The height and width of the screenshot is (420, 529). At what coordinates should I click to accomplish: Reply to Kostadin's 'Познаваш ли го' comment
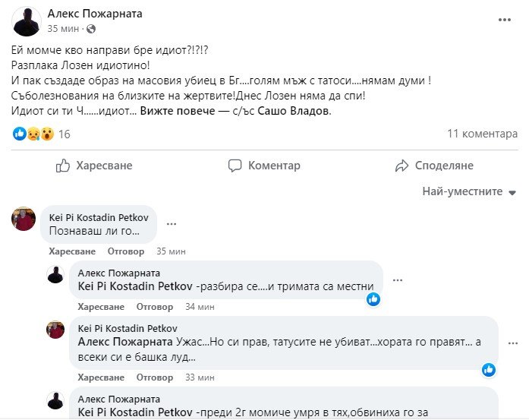click(x=125, y=251)
